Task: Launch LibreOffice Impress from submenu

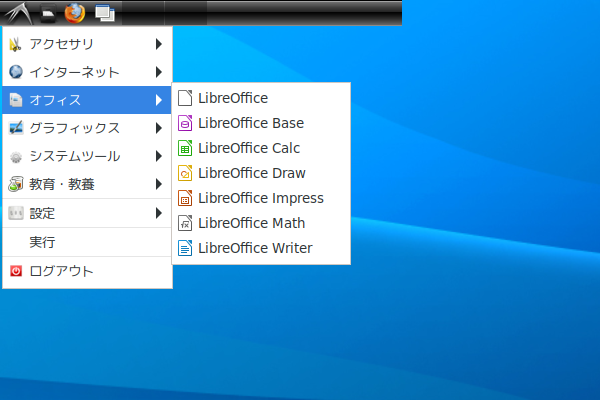Action: [x=261, y=198]
